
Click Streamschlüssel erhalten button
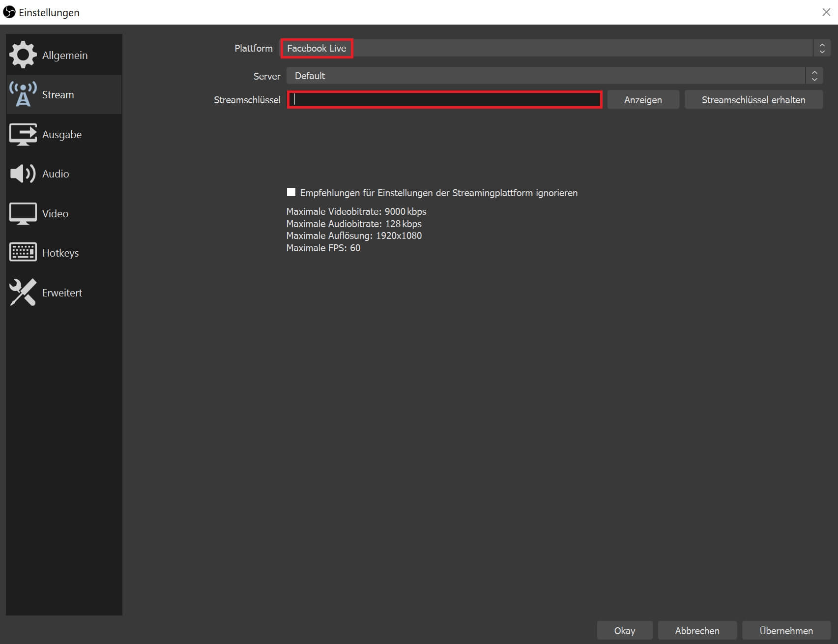coord(753,100)
